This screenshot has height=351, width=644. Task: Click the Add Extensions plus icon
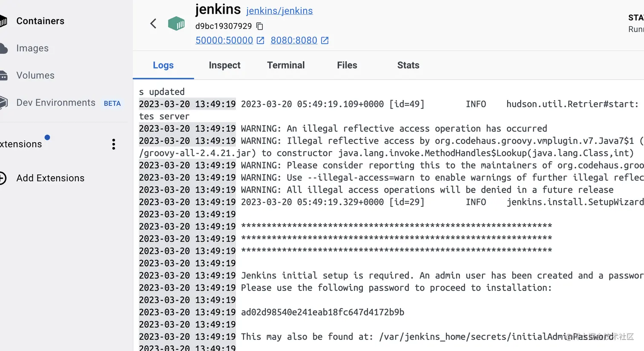(3, 178)
